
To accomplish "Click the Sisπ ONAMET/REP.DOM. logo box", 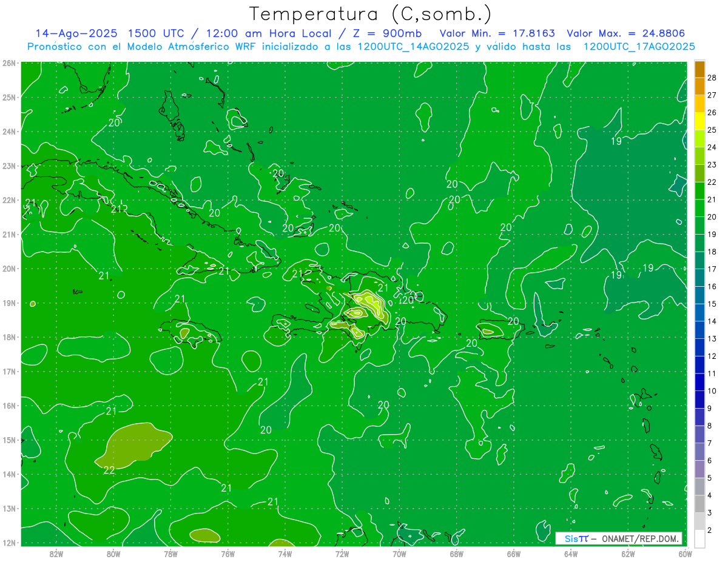I will (619, 538).
